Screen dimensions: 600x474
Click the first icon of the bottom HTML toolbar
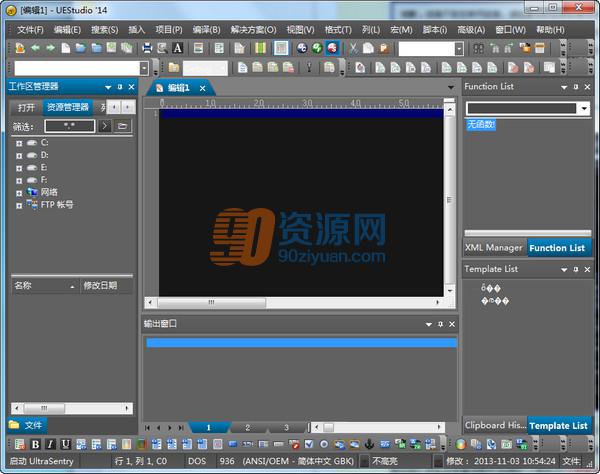point(20,444)
